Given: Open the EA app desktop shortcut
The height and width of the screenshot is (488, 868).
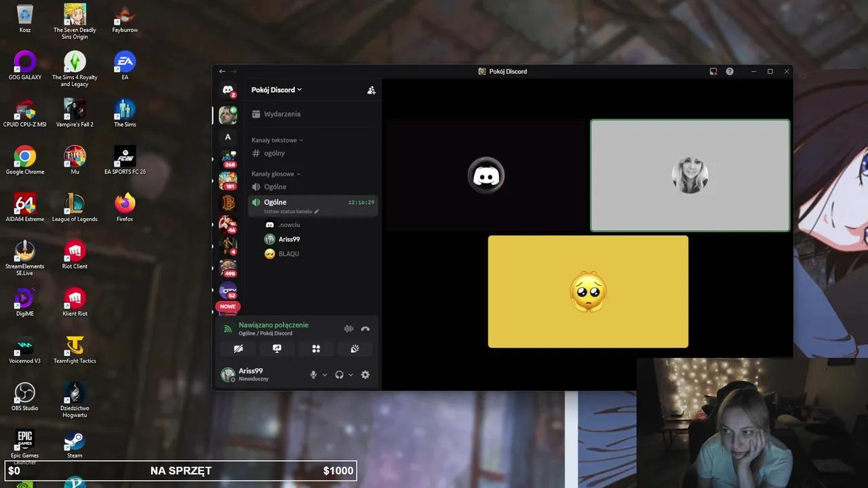Looking at the screenshot, I should [125, 66].
